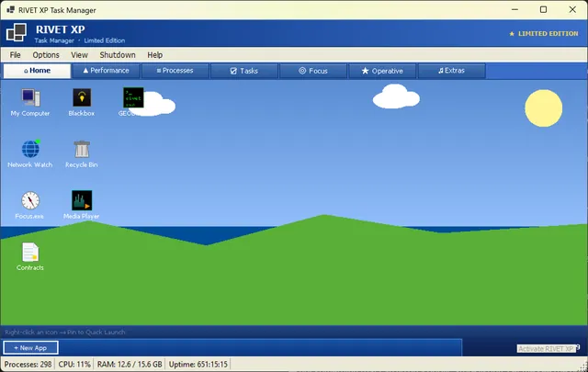
Task: Click "RAM: 12.6 / 15.6 GB" status entry
Action: pos(130,364)
